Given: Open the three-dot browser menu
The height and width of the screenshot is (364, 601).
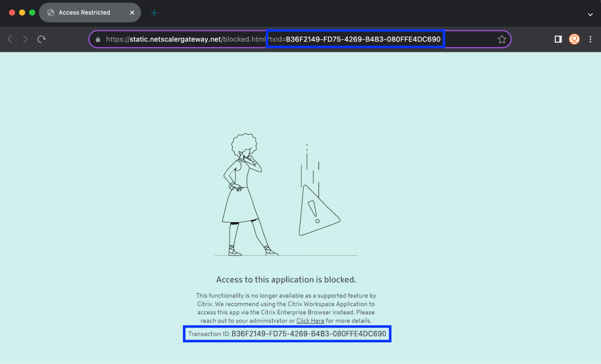Looking at the screenshot, I should (x=590, y=39).
